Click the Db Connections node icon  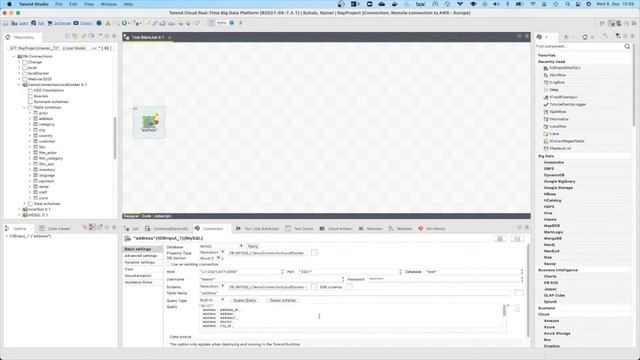[20, 56]
